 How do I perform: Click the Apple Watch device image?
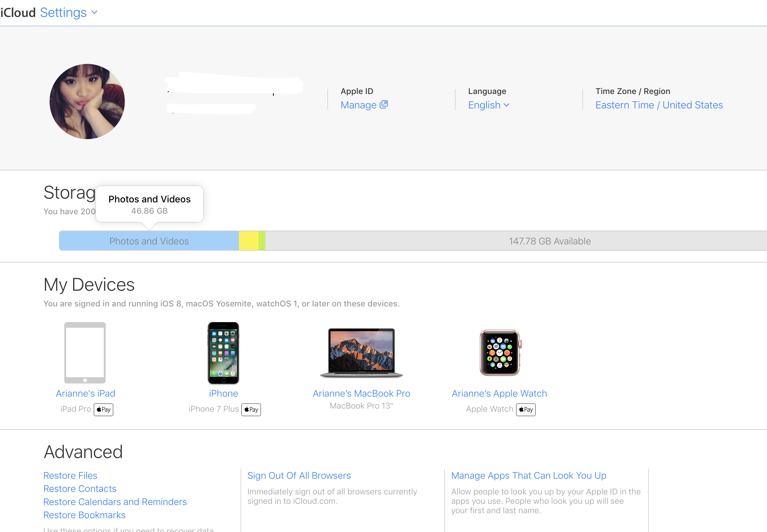point(500,352)
